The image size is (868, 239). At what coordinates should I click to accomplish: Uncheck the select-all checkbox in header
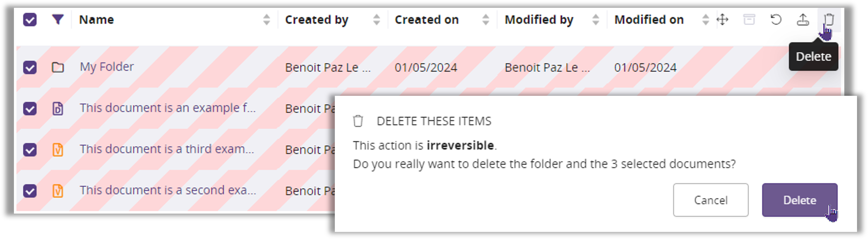pos(30,20)
